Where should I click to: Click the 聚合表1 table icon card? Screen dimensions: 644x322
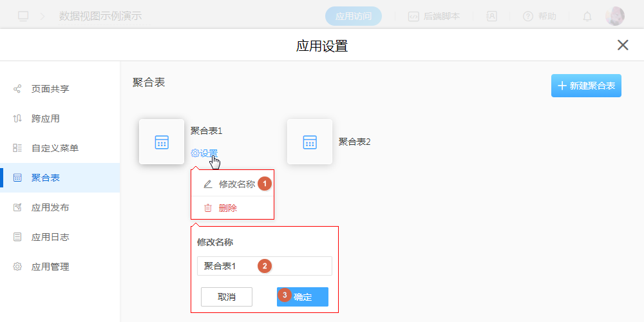pyautogui.click(x=162, y=142)
